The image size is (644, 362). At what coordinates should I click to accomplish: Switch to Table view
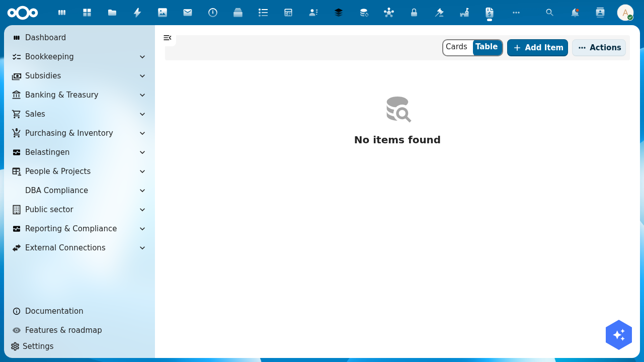tap(487, 47)
